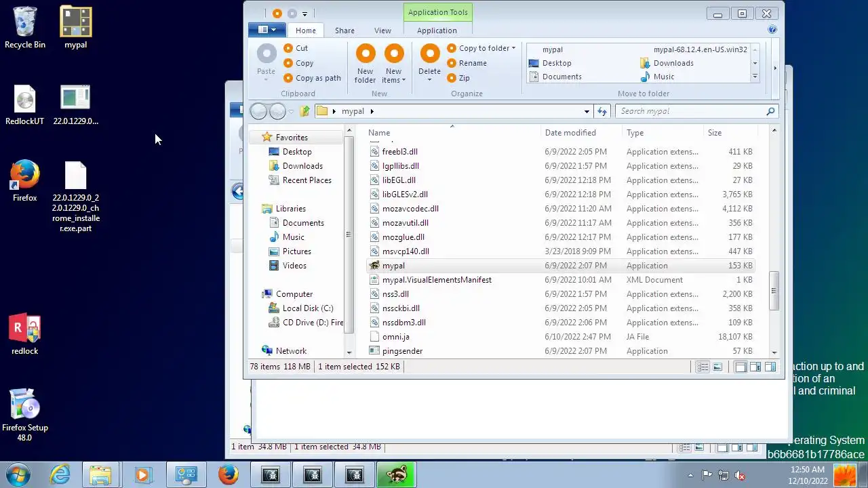Click the Forward navigation arrow in Explorer

point(277,111)
